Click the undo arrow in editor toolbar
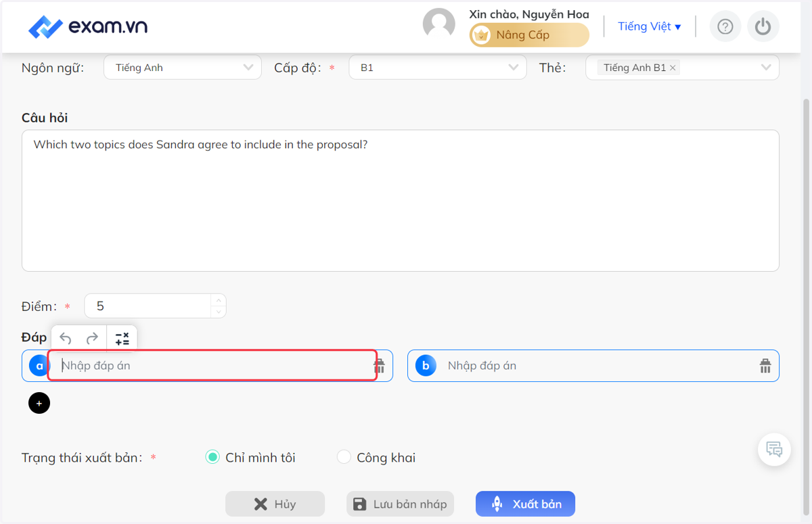The width and height of the screenshot is (812, 524). point(66,339)
